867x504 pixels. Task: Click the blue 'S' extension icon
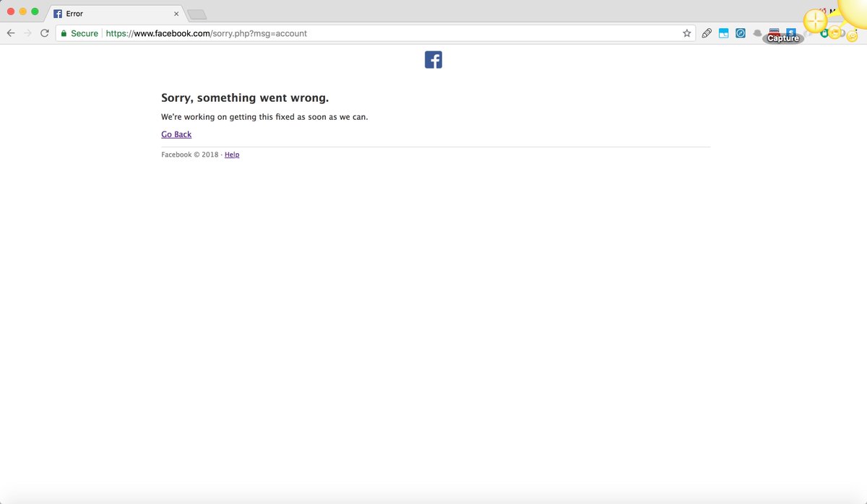791,32
